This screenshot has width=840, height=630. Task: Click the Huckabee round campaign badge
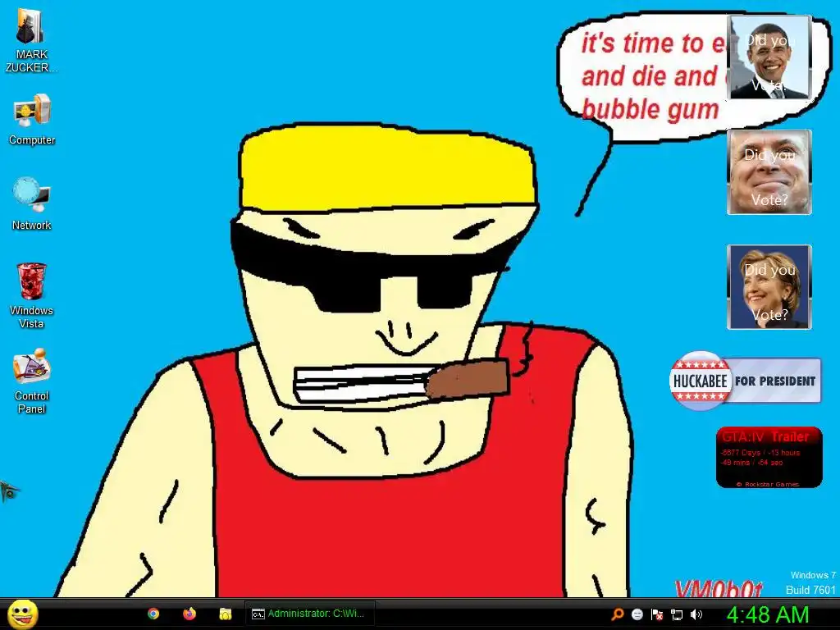tap(701, 381)
